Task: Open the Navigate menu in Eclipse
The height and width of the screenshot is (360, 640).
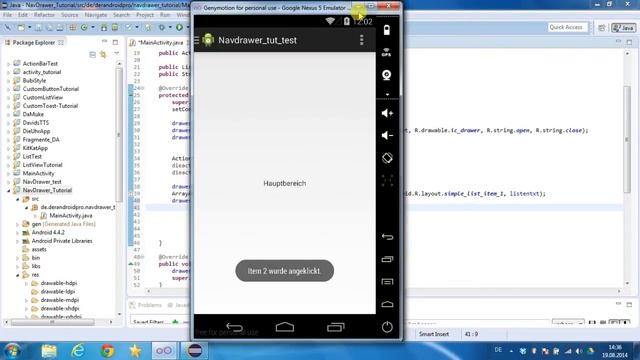Action: coord(96,15)
